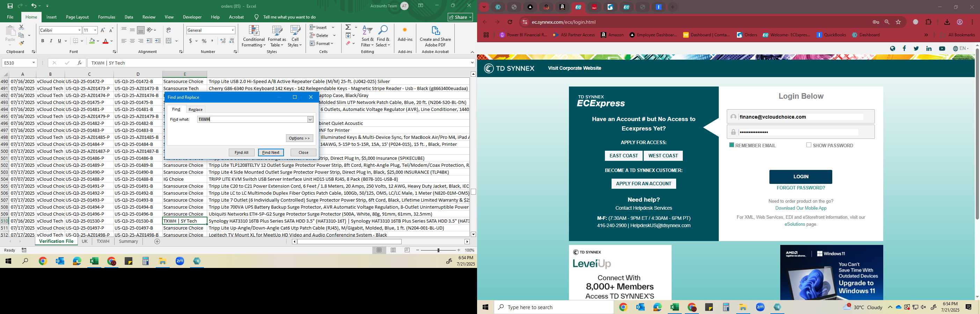
Task: Click the Cut scissors icon in Excel
Action: coord(21,27)
